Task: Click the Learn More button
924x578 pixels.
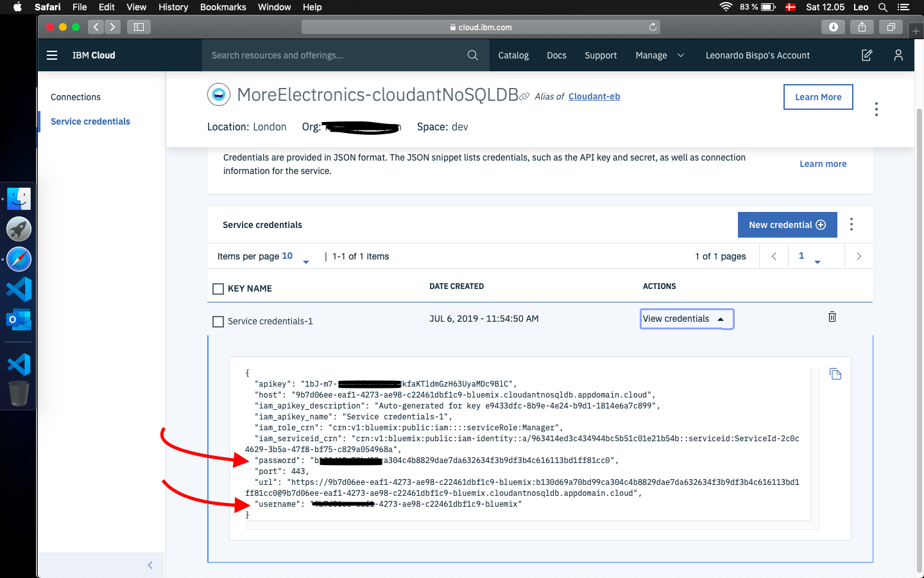Action: point(818,97)
